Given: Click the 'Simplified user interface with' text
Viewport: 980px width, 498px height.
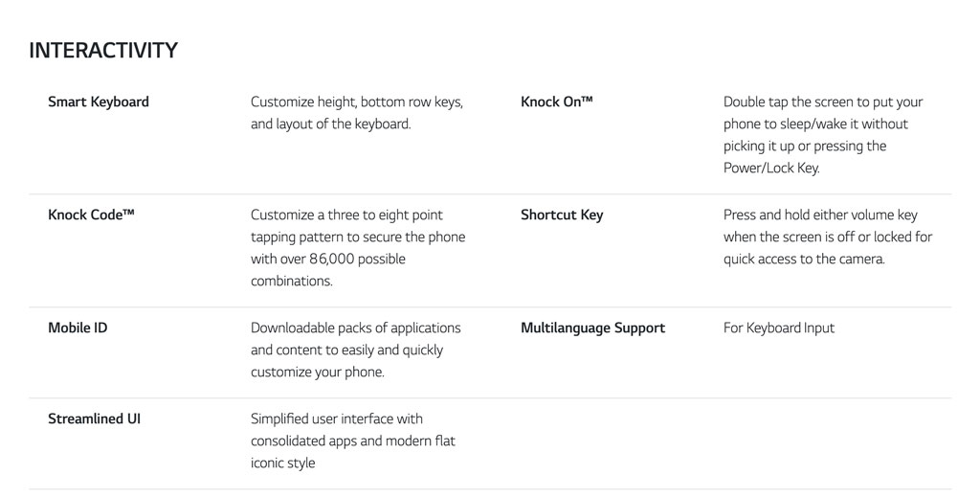Looking at the screenshot, I should [336, 419].
